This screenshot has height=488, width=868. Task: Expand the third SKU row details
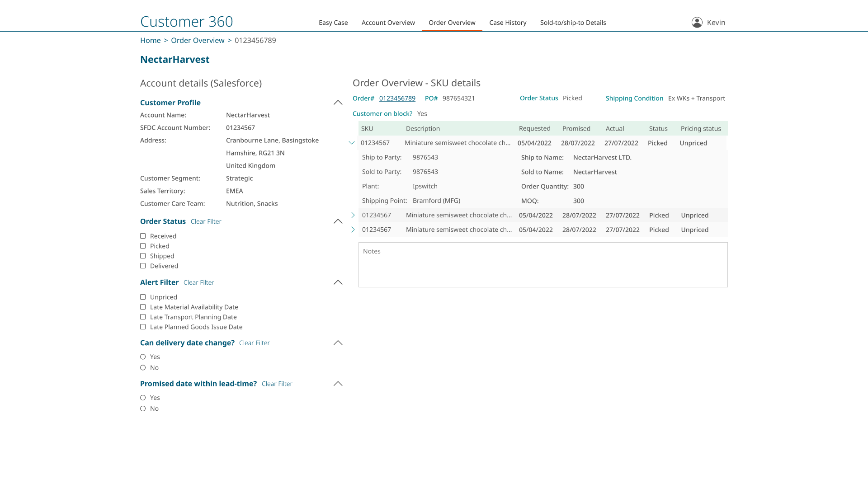coord(353,230)
